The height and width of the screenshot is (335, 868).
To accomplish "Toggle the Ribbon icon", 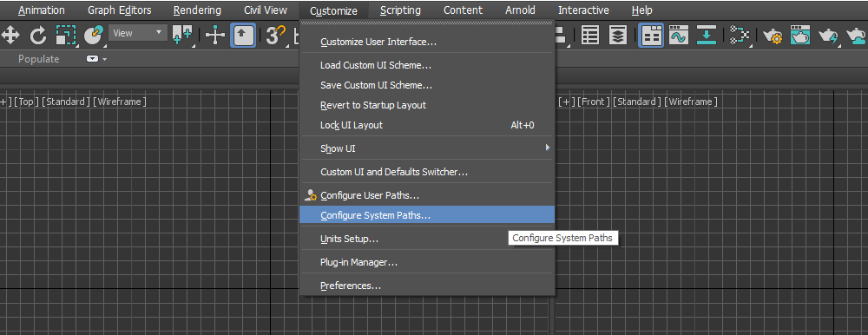I will click(651, 36).
